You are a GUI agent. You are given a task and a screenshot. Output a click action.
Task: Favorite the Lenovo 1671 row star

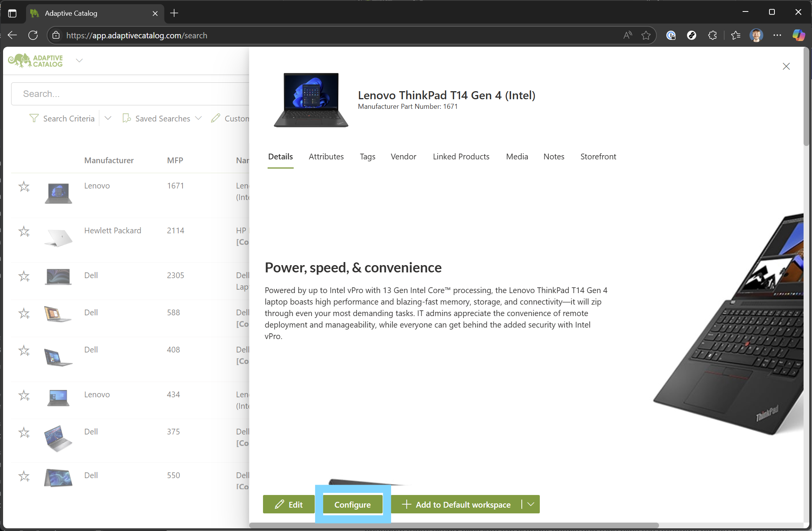(24, 187)
